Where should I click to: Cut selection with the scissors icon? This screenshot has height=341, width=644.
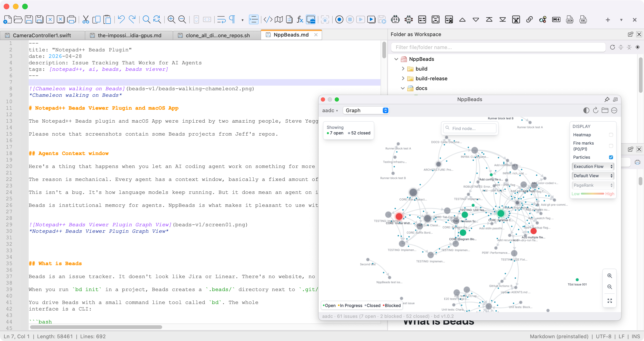tap(86, 19)
